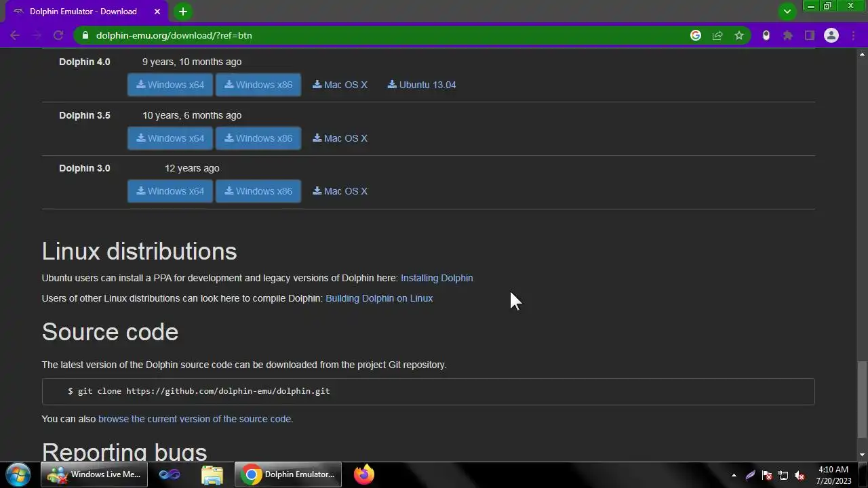Download Dolphin 3.0 Windows x64
Image resolution: width=868 pixels, height=488 pixels.
(170, 191)
